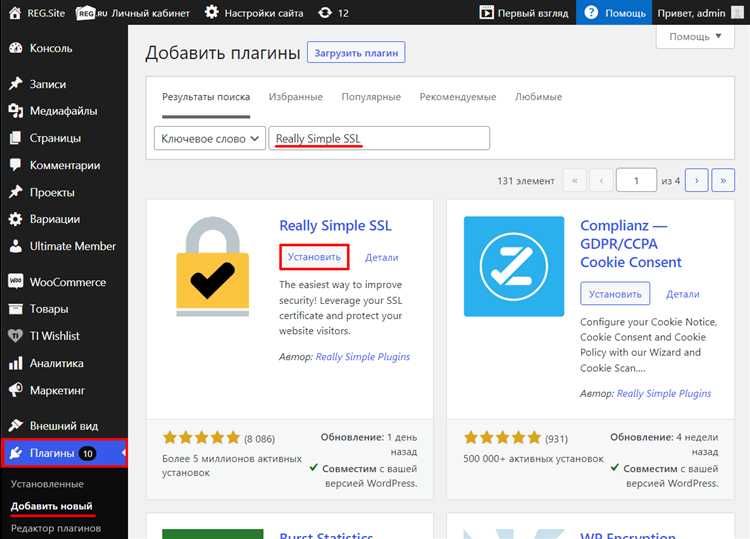Click the 131 элемент results count

(526, 181)
